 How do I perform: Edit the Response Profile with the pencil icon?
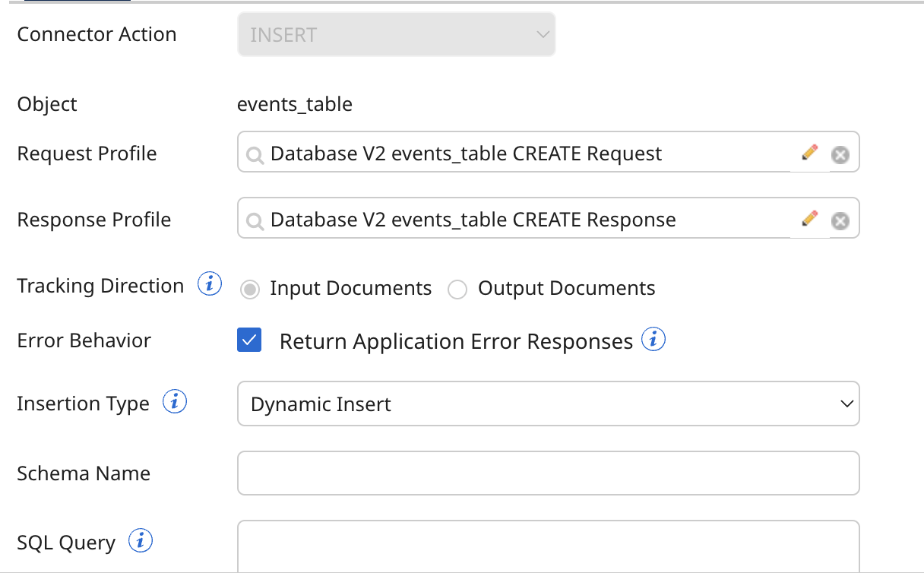(x=809, y=218)
